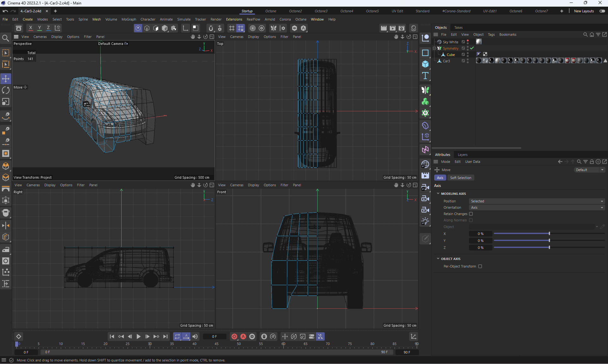The height and width of the screenshot is (364, 608).
Task: Click the New Layouts button
Action: [x=584, y=11]
